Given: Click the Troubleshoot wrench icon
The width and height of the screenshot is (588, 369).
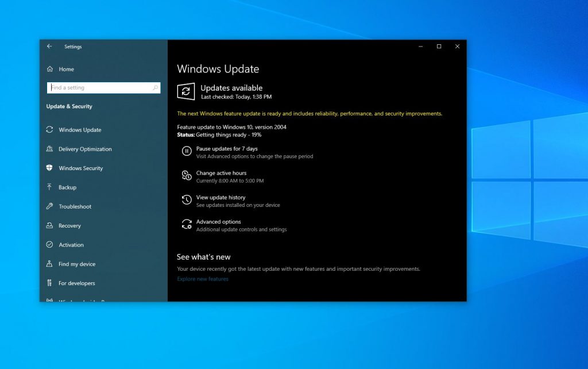Looking at the screenshot, I should 51,206.
